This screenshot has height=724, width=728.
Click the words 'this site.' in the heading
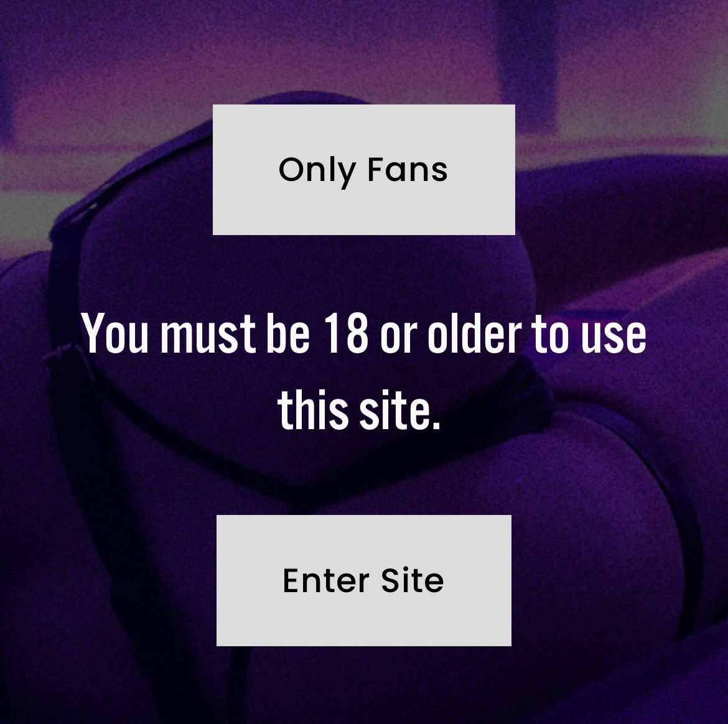click(359, 409)
